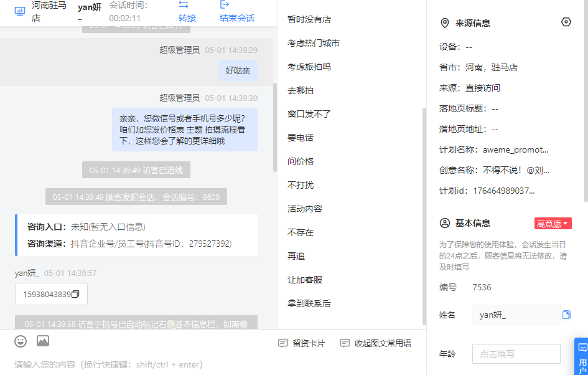Viewport: 588px width, 375px height.
Task: Click the 转接 transfer label
Action: click(x=187, y=18)
